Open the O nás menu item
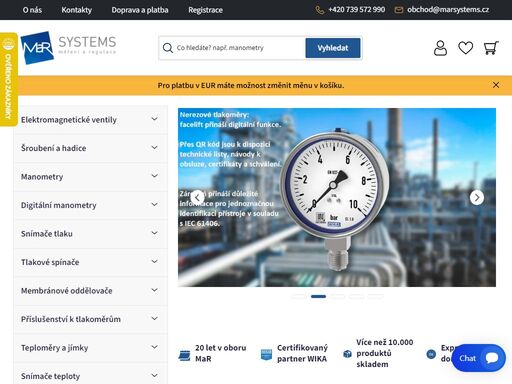Screen dimensions: 512x384 click(32, 10)
